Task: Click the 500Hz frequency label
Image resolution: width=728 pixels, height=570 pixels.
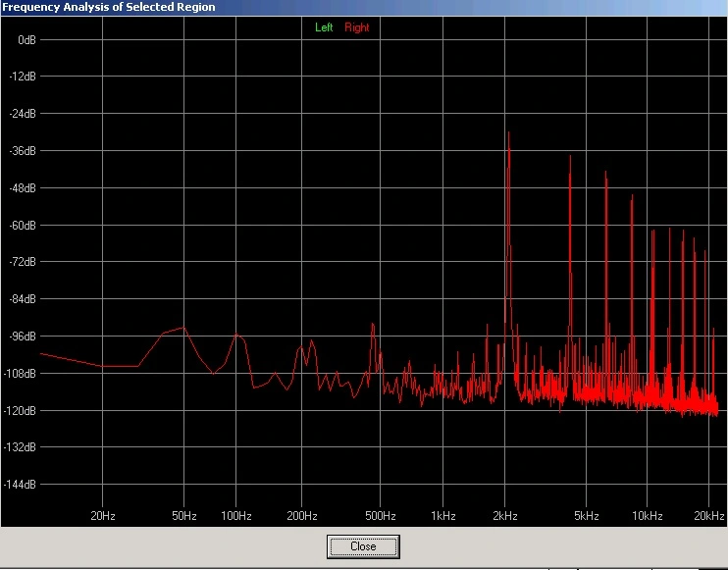Action: coord(381,516)
